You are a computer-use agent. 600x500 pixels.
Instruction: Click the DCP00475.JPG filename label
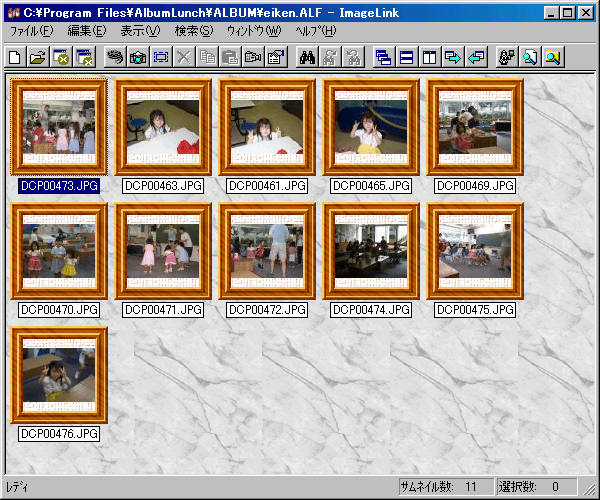coord(475,310)
